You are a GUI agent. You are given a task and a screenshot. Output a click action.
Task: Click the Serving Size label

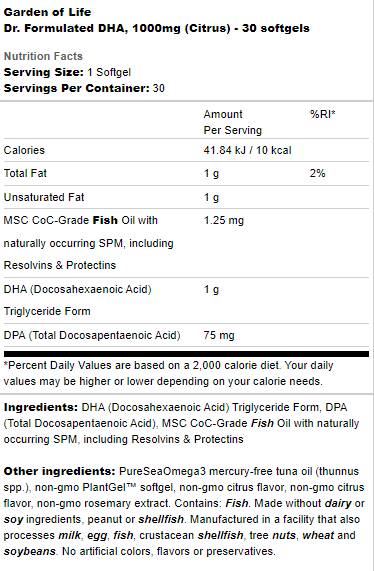pyautogui.click(x=44, y=72)
